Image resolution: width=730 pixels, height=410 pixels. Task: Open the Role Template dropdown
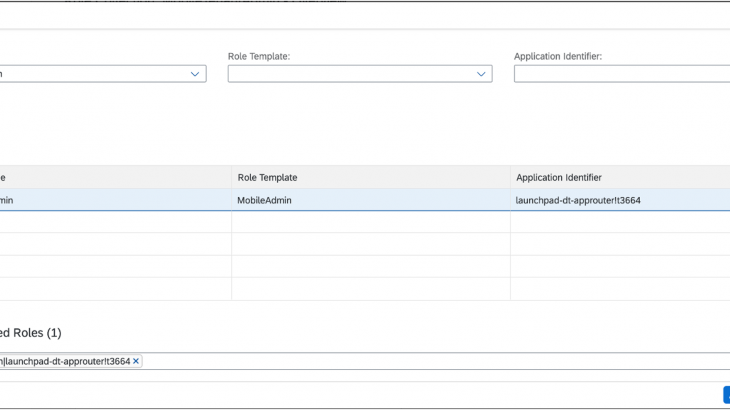coord(481,74)
